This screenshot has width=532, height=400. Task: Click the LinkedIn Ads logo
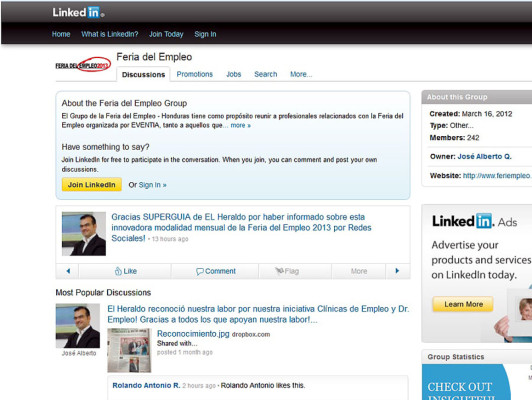pos(474,221)
